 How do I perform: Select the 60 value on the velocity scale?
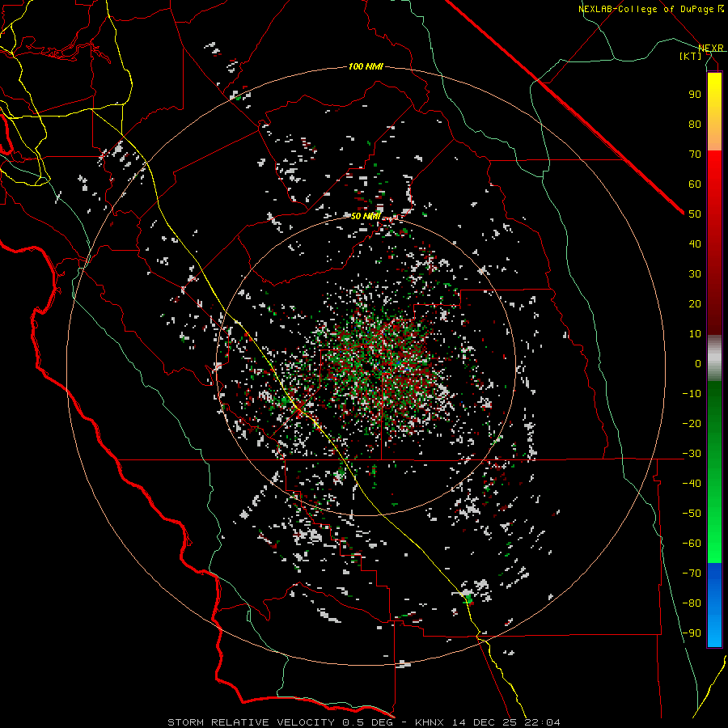[695, 184]
